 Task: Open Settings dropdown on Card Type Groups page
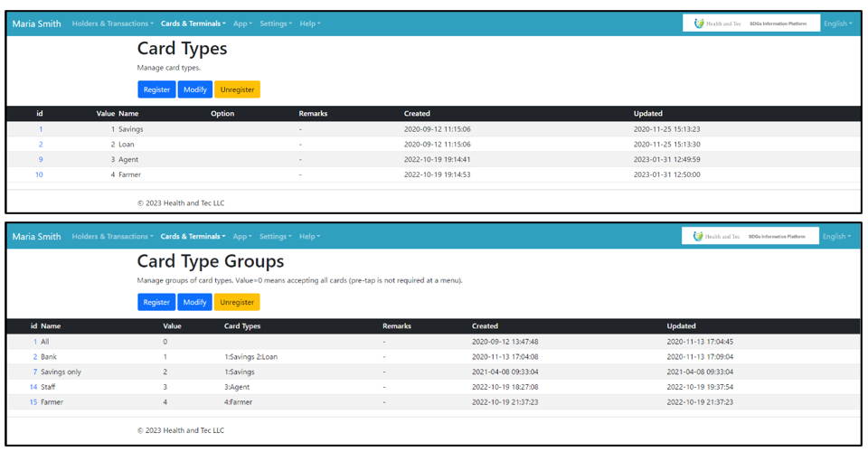(275, 237)
